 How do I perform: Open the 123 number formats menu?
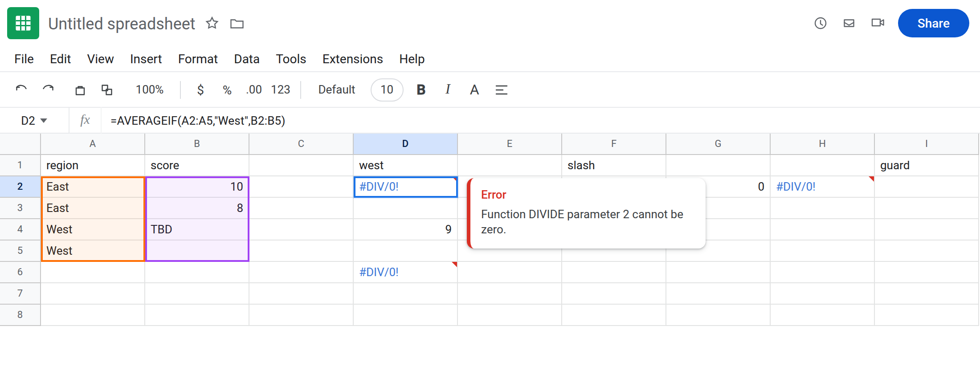(x=281, y=90)
